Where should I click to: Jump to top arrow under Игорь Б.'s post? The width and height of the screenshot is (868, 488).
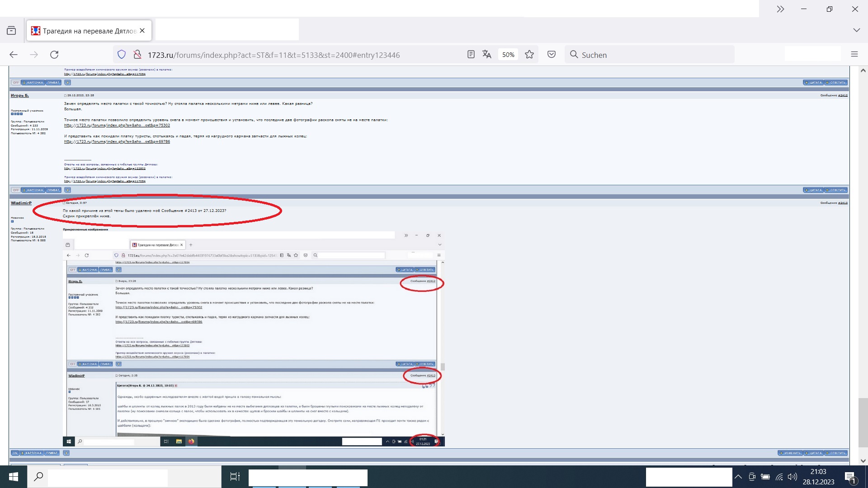point(68,190)
